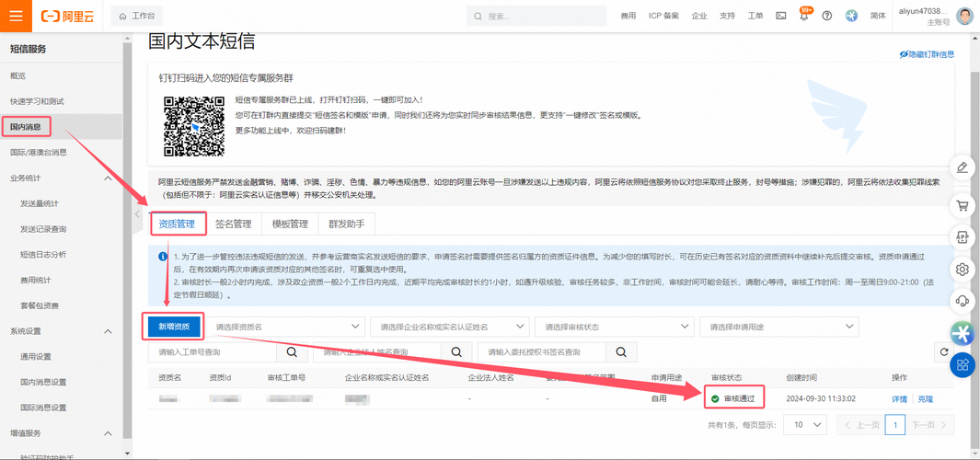The image size is (980, 460).
Task: Open the hamburger main menu
Action: tap(16, 16)
